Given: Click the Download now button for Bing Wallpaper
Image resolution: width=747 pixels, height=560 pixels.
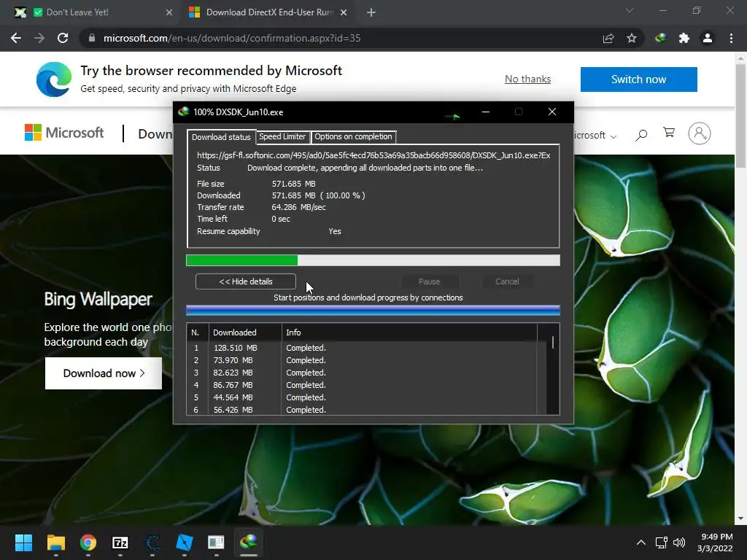Looking at the screenshot, I should [x=104, y=373].
